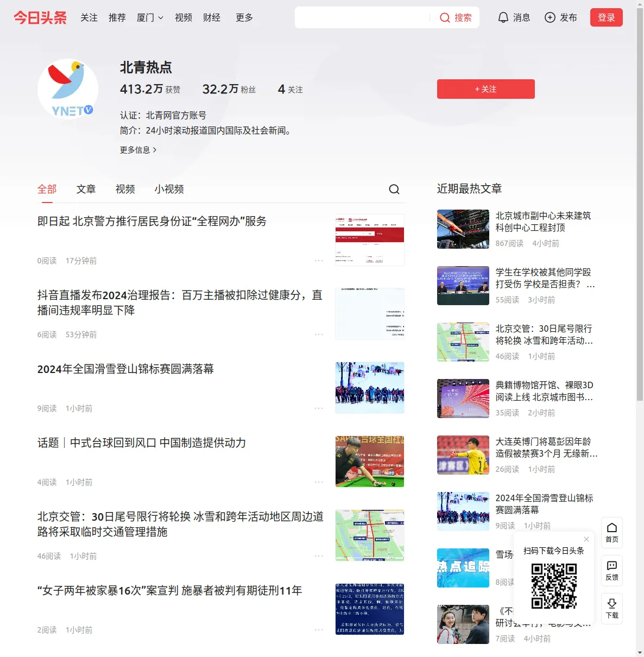Open hot article 北京城市副中心未来建筑
Viewport: 644px width, 657px height.
(543, 222)
